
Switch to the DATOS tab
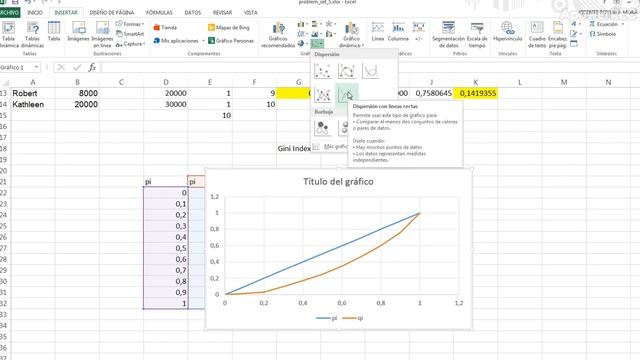pos(193,13)
